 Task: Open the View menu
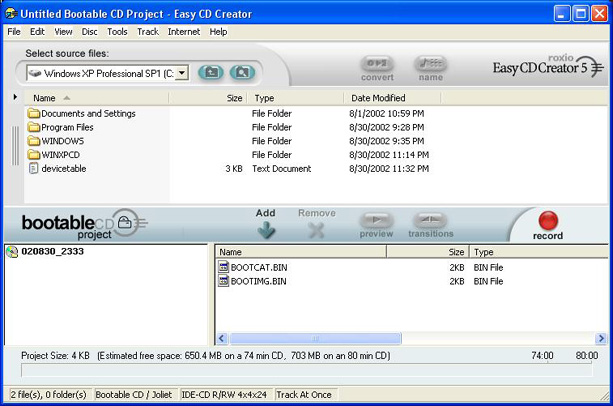tap(63, 32)
